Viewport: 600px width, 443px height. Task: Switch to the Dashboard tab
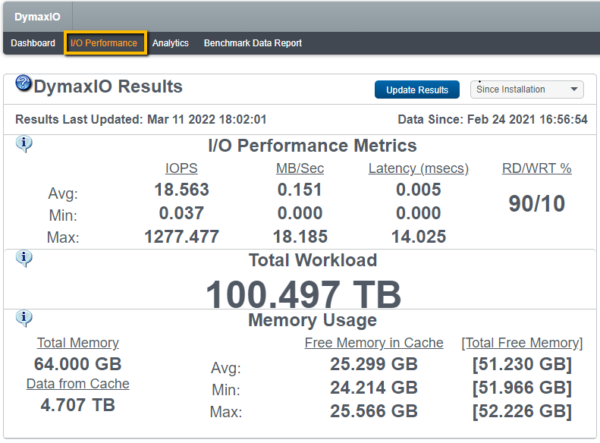33,43
